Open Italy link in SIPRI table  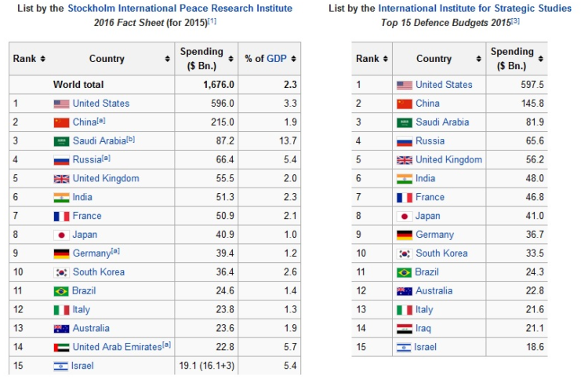click(82, 310)
